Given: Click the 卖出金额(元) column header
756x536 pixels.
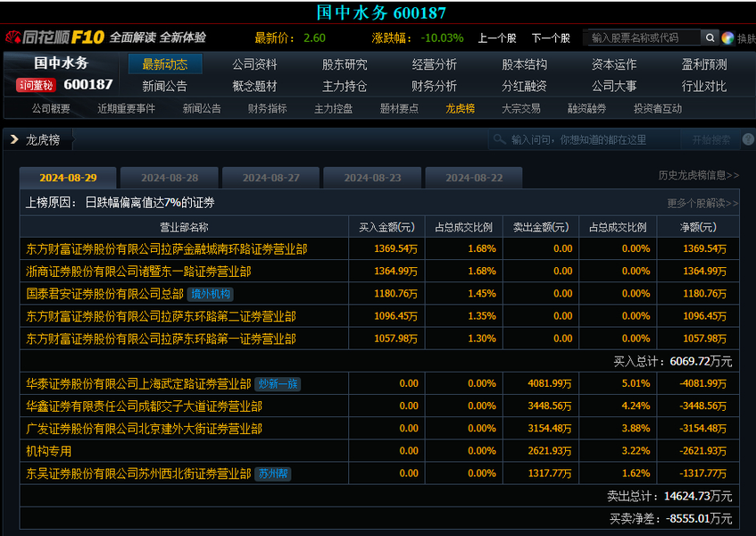Looking at the screenshot, I should (x=541, y=227).
